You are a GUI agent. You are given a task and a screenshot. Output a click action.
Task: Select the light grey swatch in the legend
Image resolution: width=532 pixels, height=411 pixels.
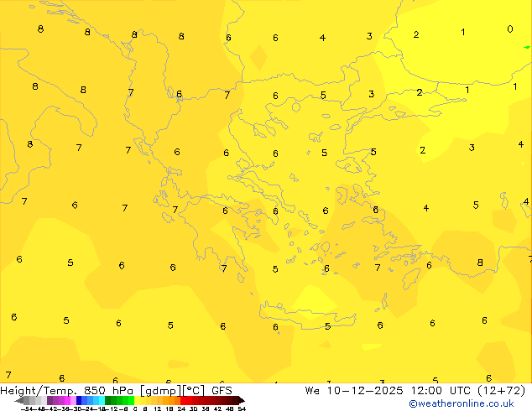[x=44, y=400]
